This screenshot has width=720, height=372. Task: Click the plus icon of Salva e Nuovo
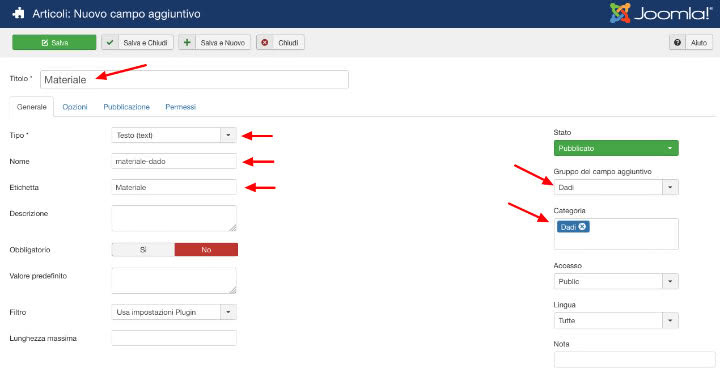click(x=186, y=43)
